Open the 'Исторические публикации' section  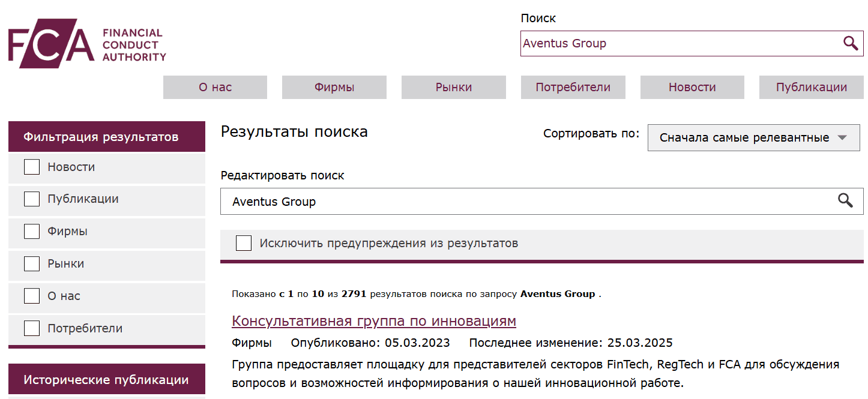click(x=106, y=379)
